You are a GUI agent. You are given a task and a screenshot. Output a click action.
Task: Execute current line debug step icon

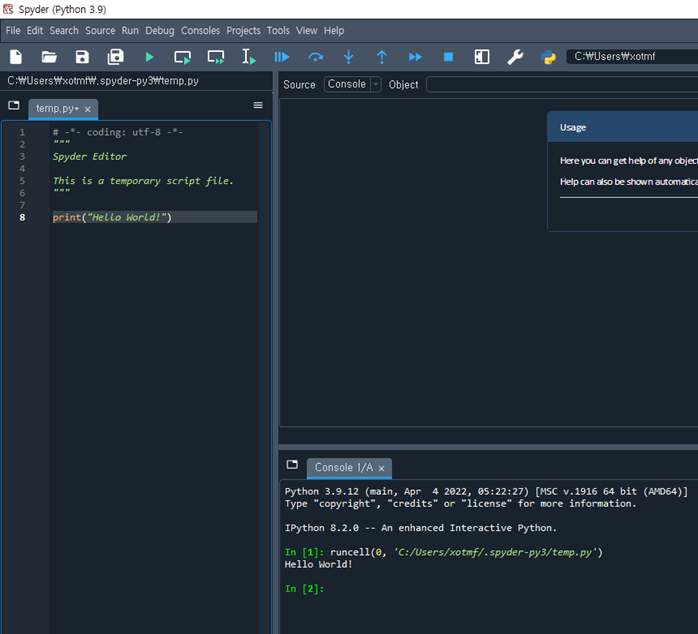[315, 57]
